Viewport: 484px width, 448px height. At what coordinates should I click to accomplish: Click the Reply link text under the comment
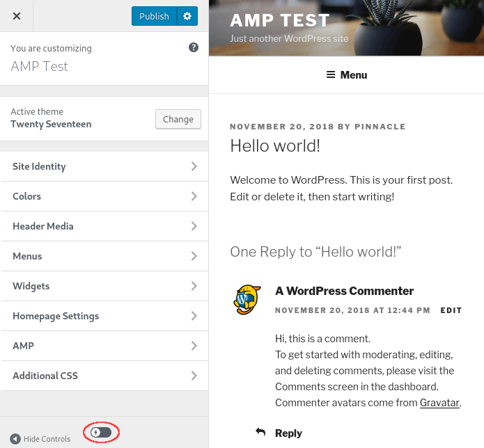tap(288, 433)
